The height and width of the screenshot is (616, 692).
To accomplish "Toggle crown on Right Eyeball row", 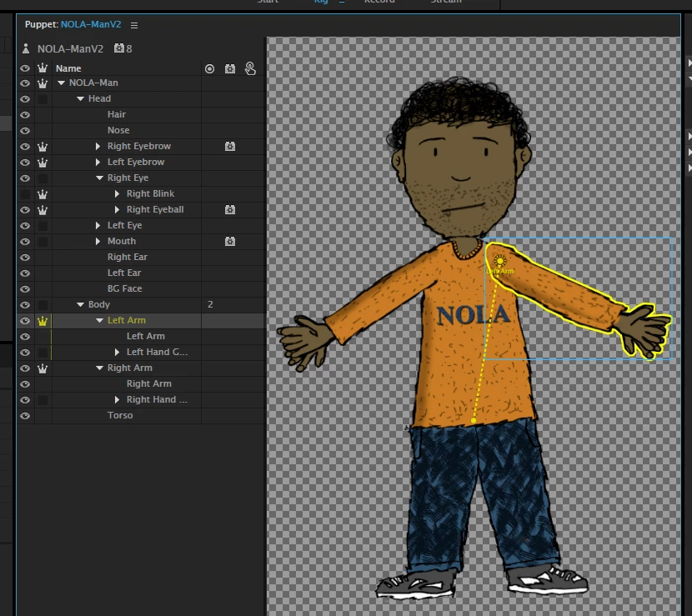I will [x=43, y=210].
